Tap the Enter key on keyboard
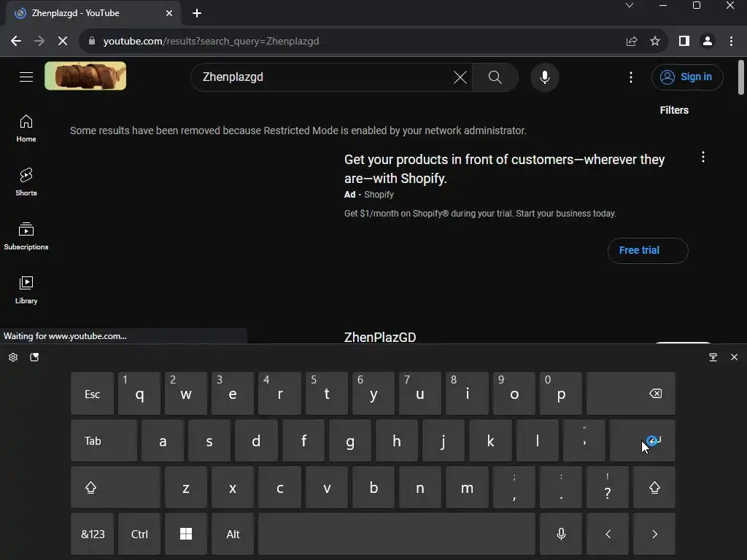The width and height of the screenshot is (747, 560). click(x=642, y=440)
